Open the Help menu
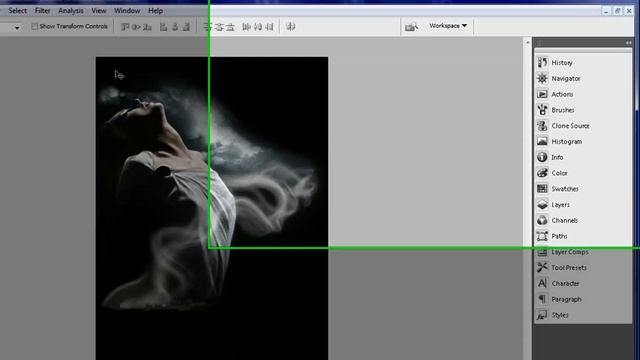This screenshot has width=640, height=360. click(x=156, y=11)
